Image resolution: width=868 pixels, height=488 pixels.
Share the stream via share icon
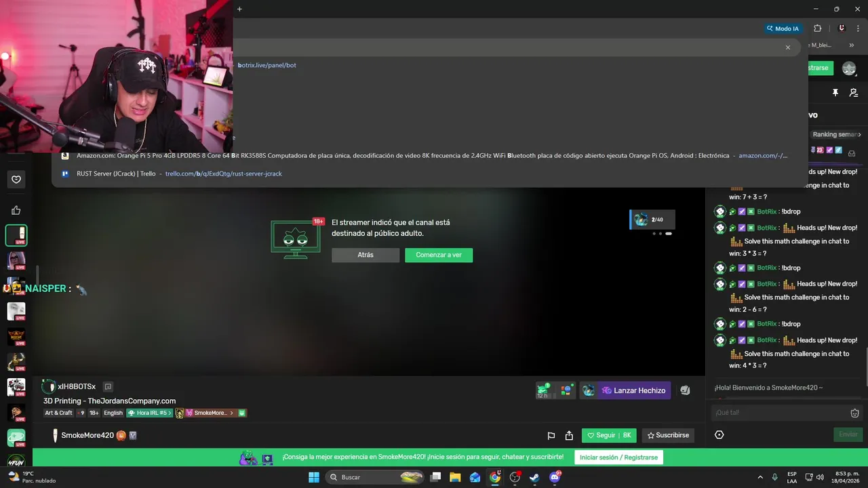[x=569, y=435]
